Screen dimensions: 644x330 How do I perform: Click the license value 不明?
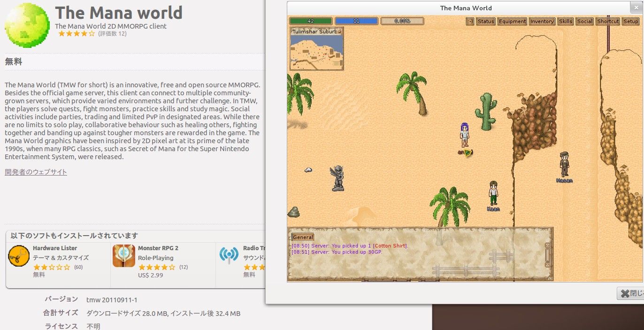(93, 326)
